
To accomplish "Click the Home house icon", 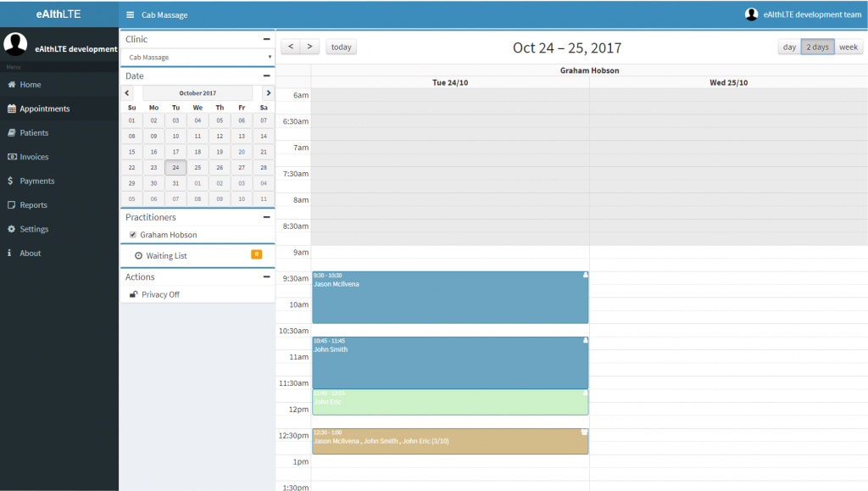I will pos(12,84).
